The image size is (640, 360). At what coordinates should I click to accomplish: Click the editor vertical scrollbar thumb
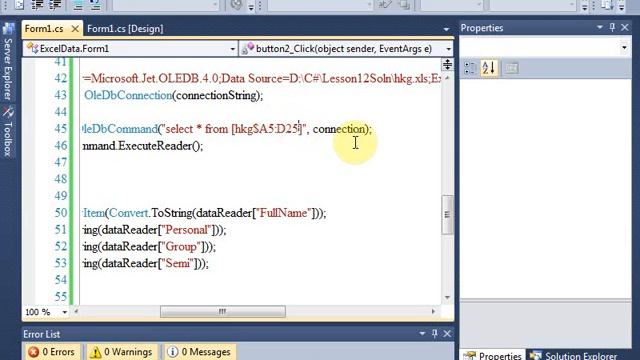(447, 215)
